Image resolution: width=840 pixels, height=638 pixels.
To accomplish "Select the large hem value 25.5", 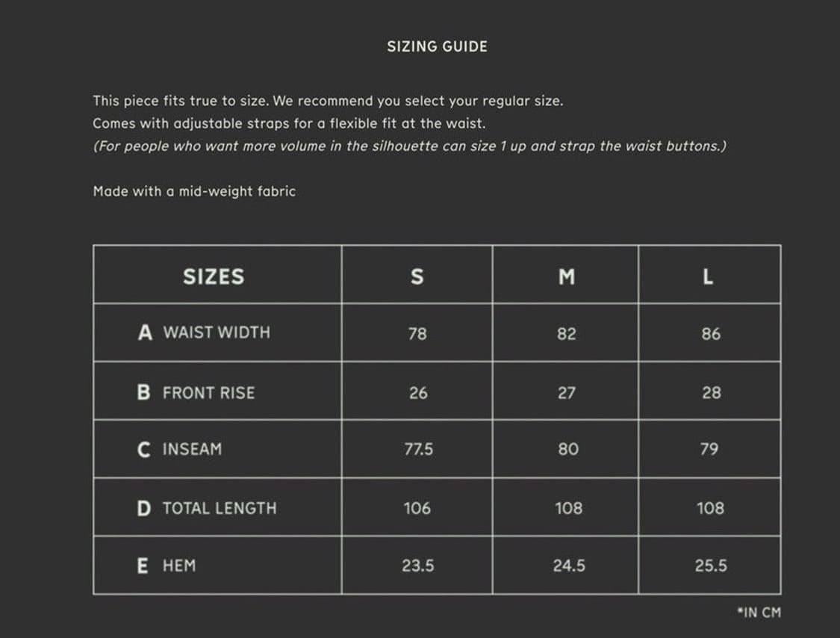I will (x=710, y=566).
